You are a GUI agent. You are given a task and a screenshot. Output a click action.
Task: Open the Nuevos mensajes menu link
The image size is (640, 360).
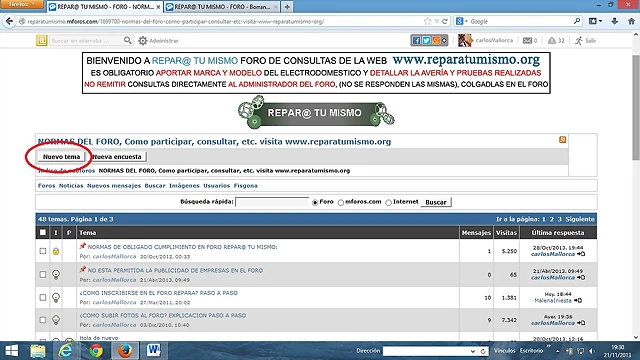coord(114,186)
